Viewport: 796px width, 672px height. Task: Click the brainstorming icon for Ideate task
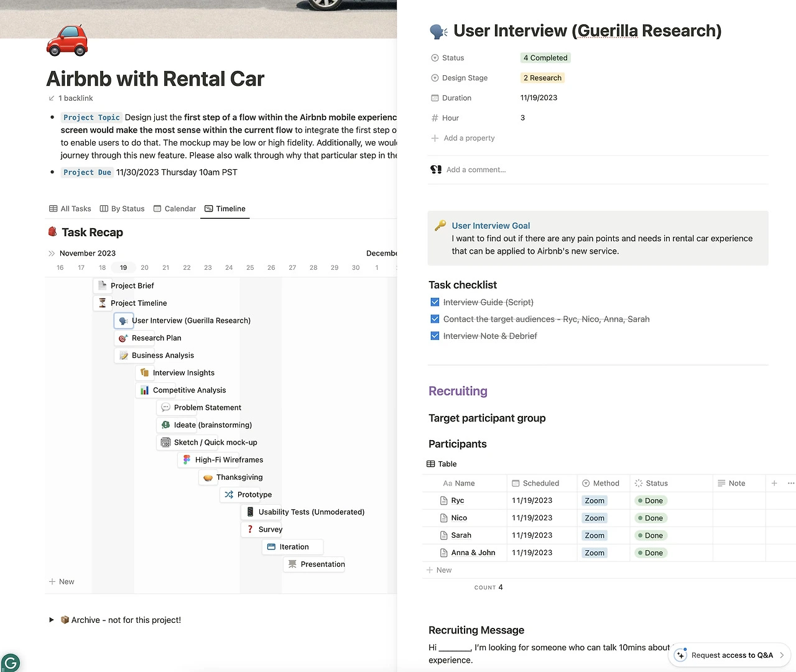[165, 425]
